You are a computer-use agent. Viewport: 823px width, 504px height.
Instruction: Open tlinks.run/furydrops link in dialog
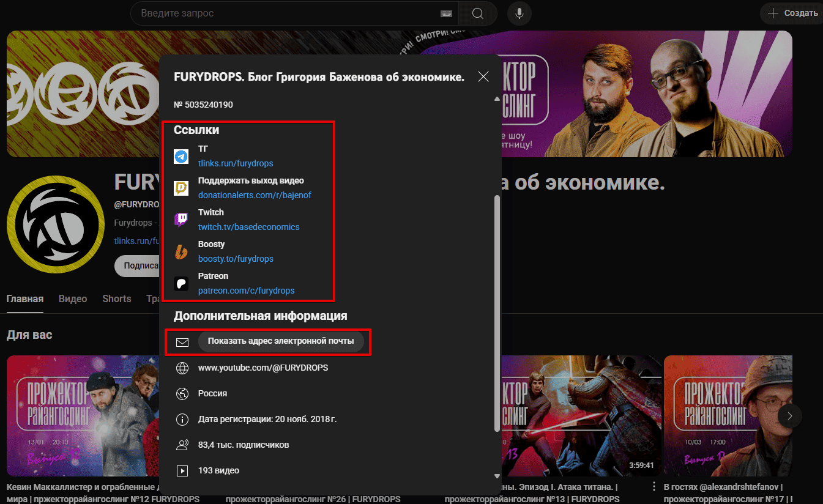click(x=236, y=163)
